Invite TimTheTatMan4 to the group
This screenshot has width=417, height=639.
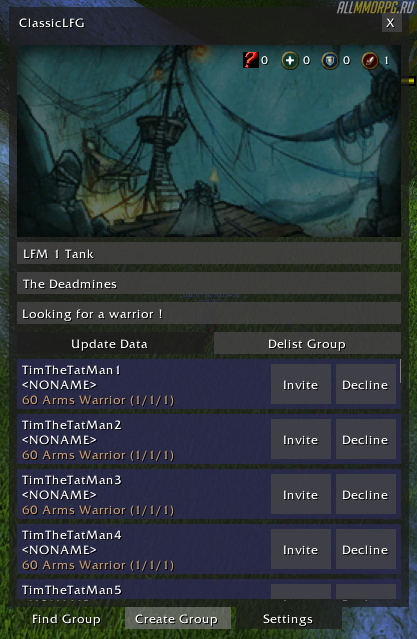(x=300, y=550)
